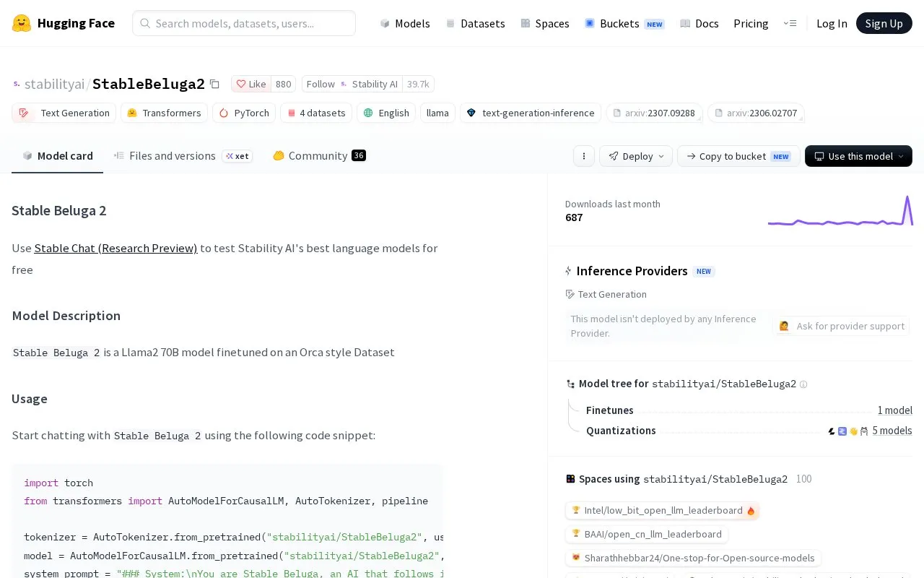Open the Community tab
The image size is (924, 578).
(319, 155)
